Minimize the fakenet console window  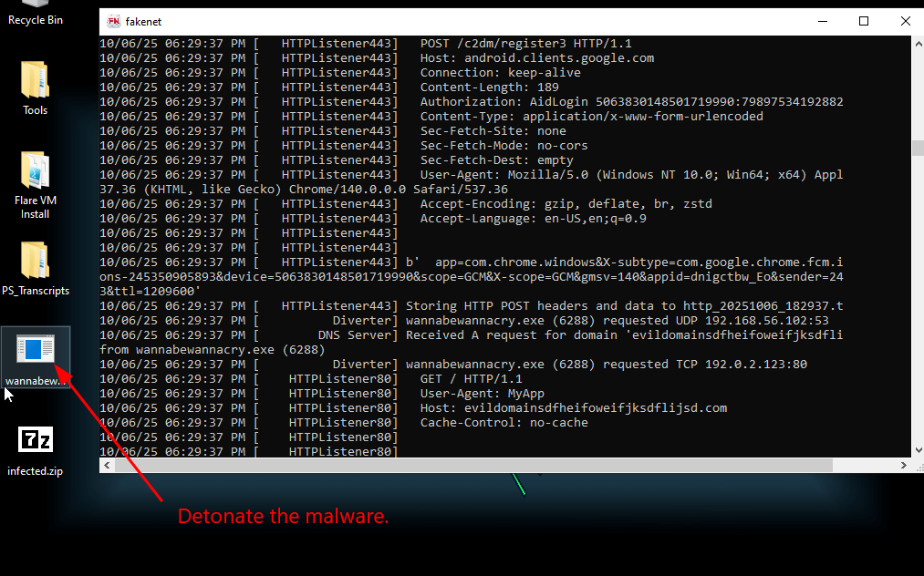(x=822, y=22)
